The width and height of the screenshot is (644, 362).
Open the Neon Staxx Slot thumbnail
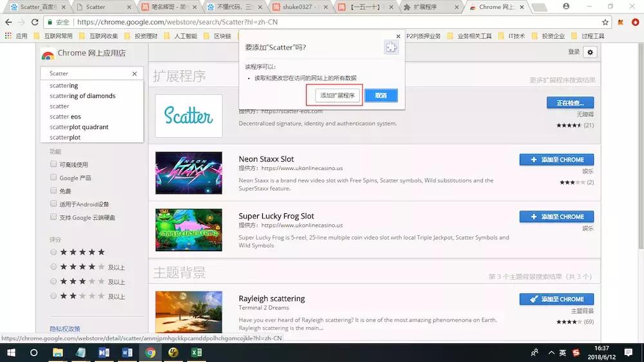click(x=189, y=173)
